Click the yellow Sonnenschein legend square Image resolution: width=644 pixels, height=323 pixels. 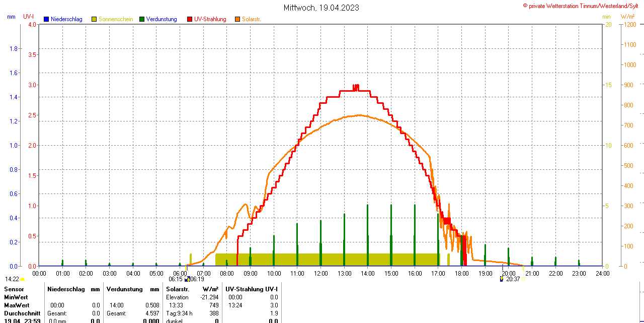coord(94,19)
